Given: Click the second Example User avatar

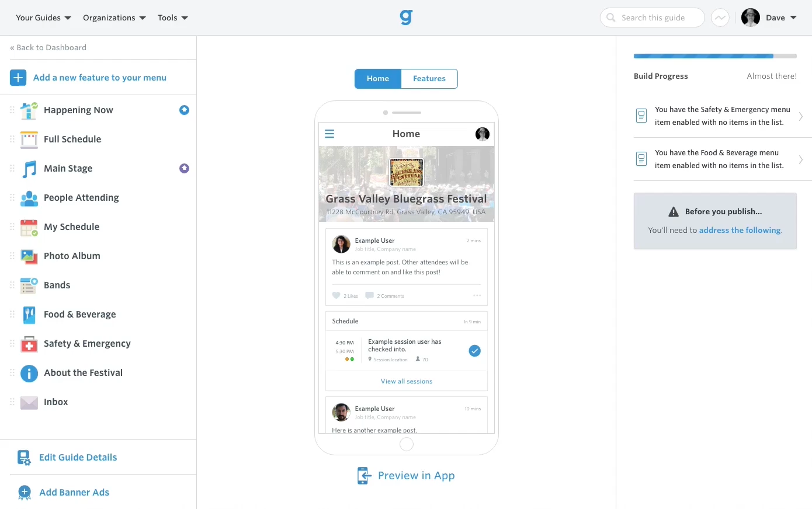Looking at the screenshot, I should [x=341, y=412].
